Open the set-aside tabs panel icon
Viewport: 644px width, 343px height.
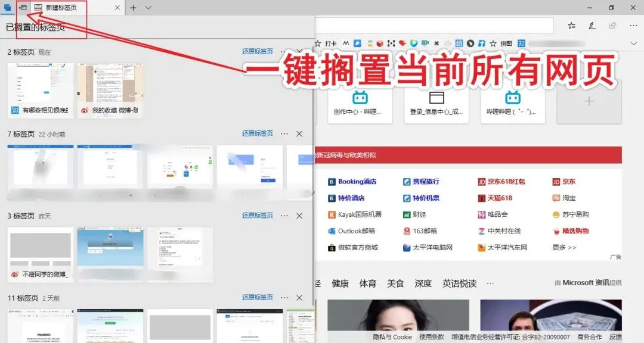[7, 7]
